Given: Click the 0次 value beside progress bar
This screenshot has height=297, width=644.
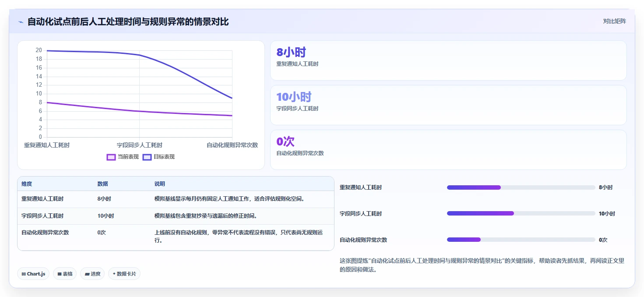Looking at the screenshot, I should pos(603,240).
